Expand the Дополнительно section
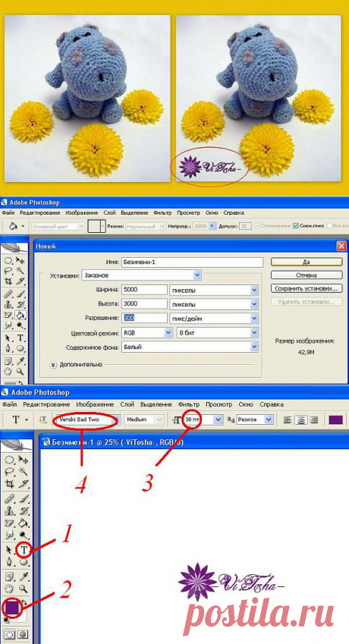 coord(53,365)
